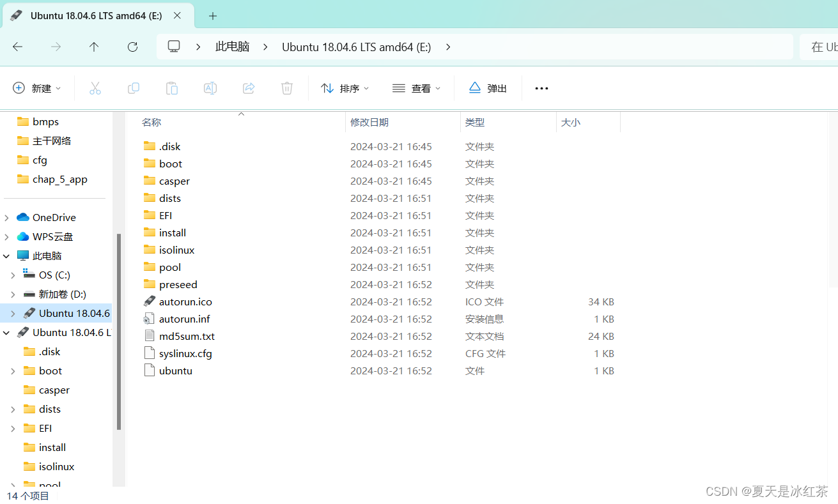Open a new tab with plus button
838x504 pixels.
pos(213,16)
